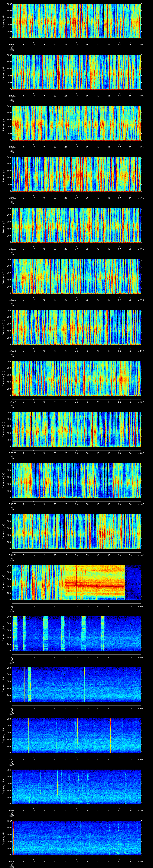Screen dimensions: 153x868
Task: Click the spectrogram panel starting at 18:45:00
Action: click(x=77, y=736)
